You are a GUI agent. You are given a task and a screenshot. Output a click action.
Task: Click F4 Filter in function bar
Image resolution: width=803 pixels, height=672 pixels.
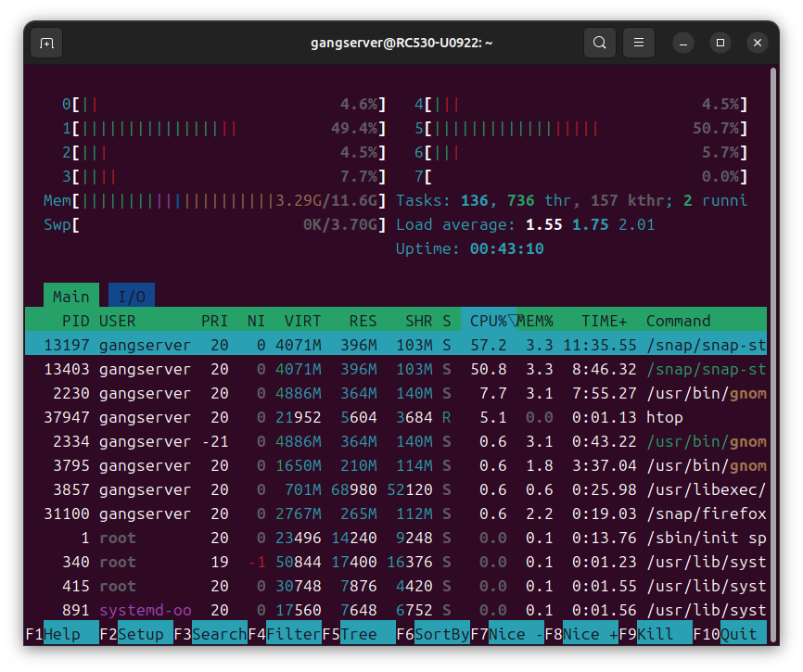pyautogui.click(x=285, y=634)
